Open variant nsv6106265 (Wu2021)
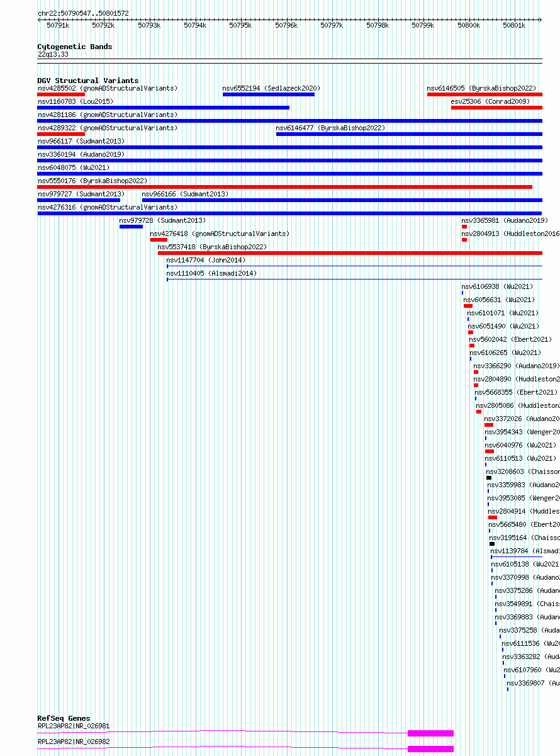560x756 pixels. pyautogui.click(x=506, y=353)
